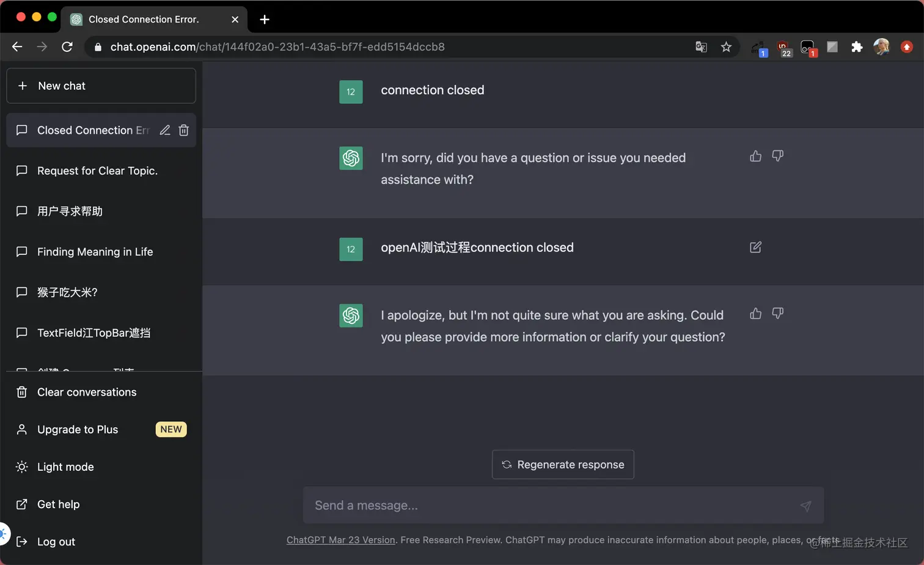Switch to Light mode

[x=101, y=467]
